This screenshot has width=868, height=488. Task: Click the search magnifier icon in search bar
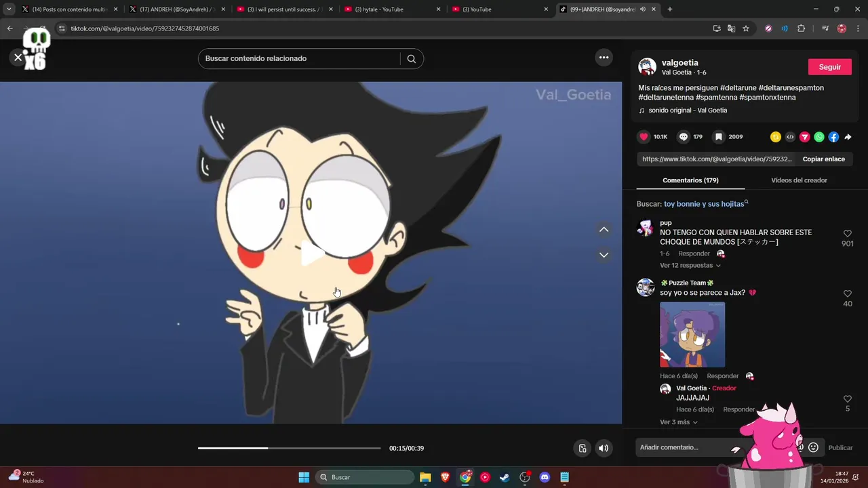coord(411,58)
